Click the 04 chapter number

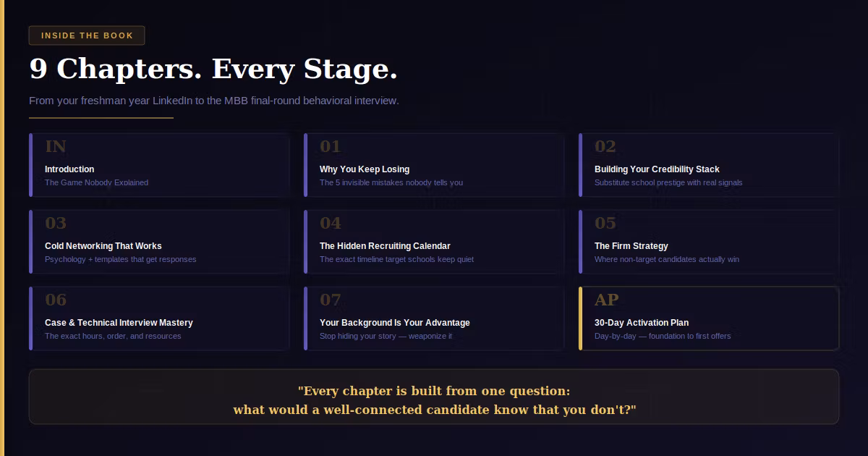pos(331,224)
